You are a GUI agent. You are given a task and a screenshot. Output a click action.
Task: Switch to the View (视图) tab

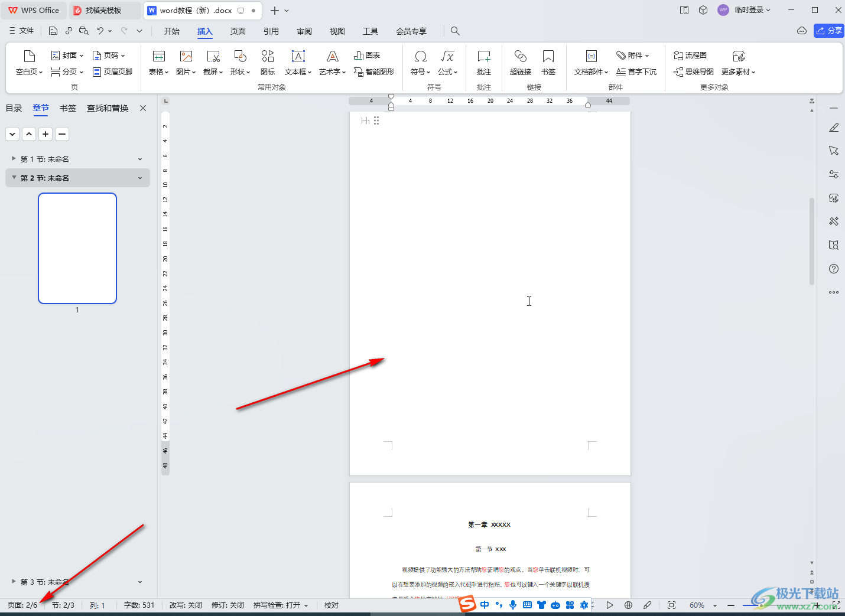[x=337, y=31]
